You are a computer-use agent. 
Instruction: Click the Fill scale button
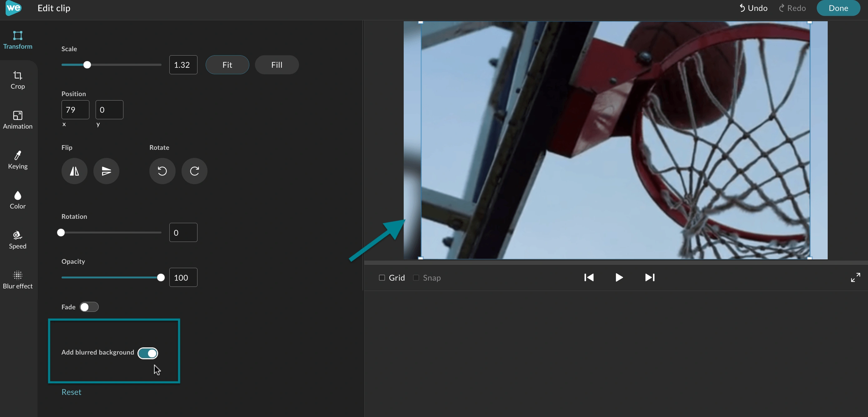pos(277,65)
